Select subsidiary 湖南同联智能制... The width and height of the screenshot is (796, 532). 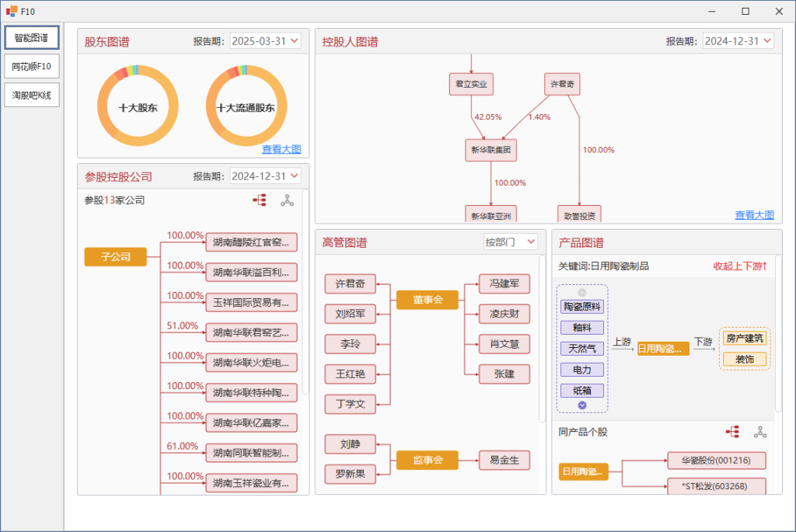click(251, 453)
